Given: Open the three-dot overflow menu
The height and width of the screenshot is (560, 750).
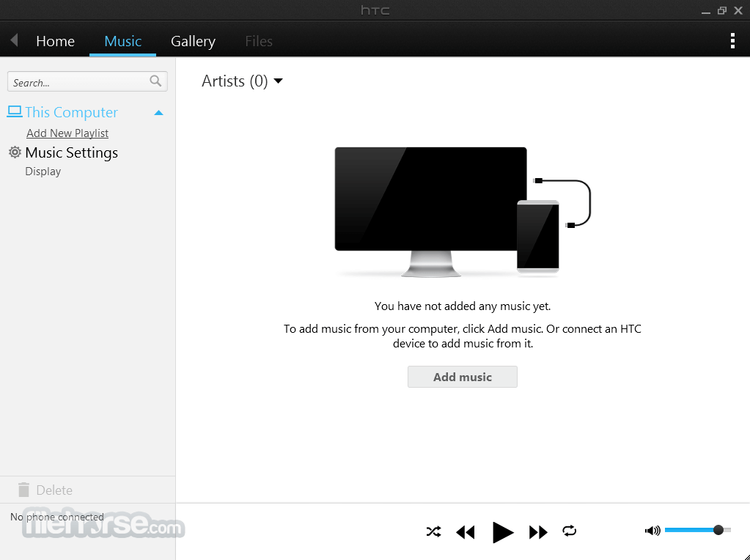Looking at the screenshot, I should pyautogui.click(x=732, y=40).
